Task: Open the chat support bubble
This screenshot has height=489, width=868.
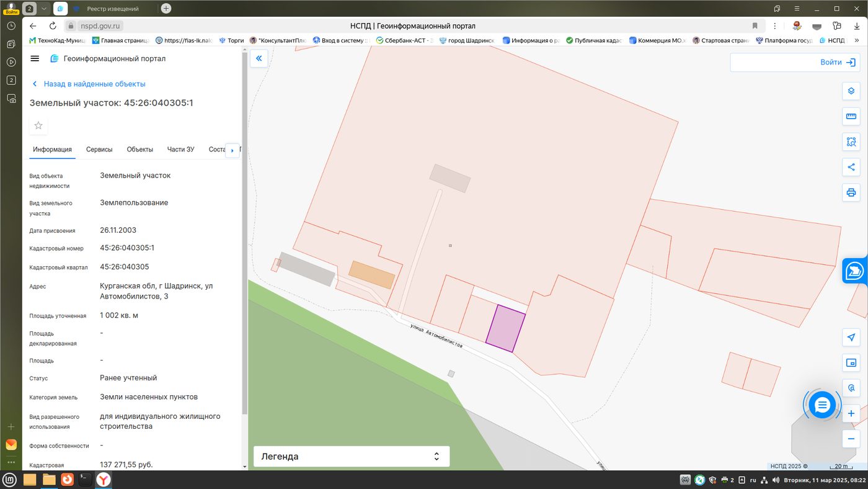Action: tap(822, 405)
